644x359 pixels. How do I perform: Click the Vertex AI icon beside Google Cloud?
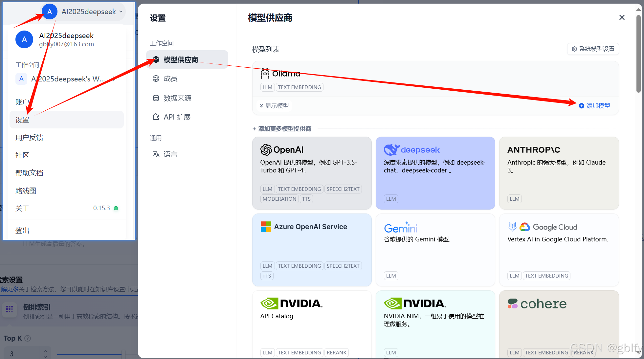(512, 227)
